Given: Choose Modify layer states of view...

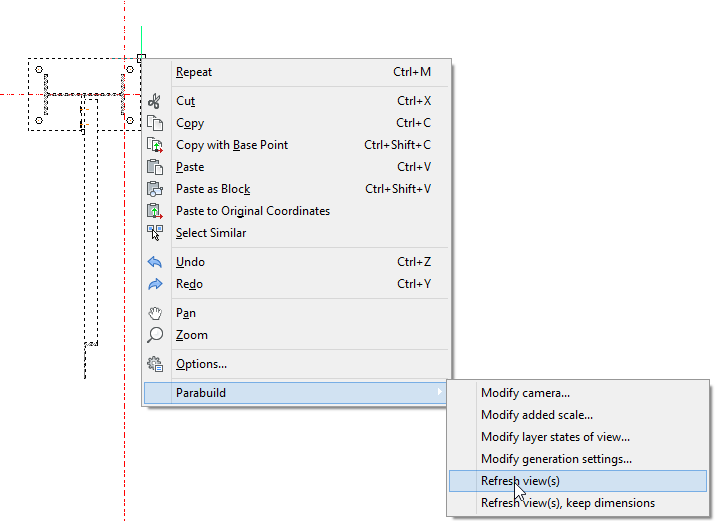Looking at the screenshot, I should [x=555, y=437].
